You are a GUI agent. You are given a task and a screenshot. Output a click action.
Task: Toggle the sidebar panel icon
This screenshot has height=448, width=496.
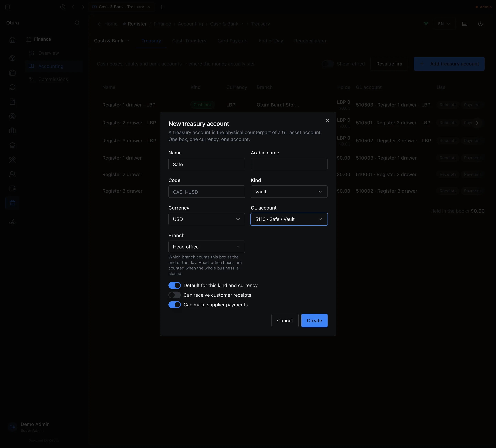pyautogui.click(x=8, y=7)
